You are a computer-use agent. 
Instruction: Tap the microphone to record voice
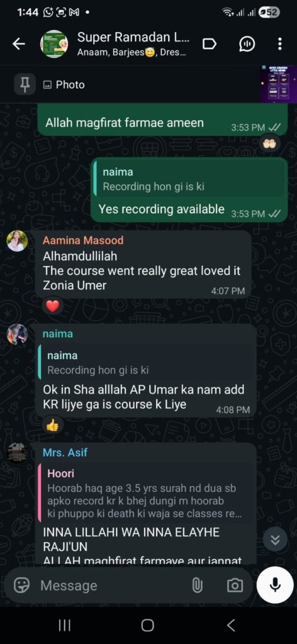pyautogui.click(x=275, y=585)
